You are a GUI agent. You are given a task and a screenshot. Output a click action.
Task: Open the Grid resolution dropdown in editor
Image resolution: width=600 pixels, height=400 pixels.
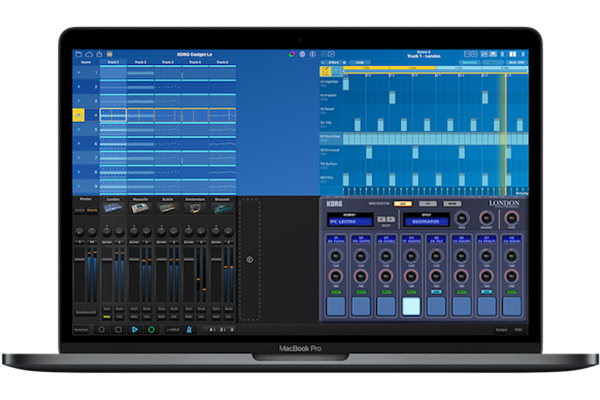[517, 62]
